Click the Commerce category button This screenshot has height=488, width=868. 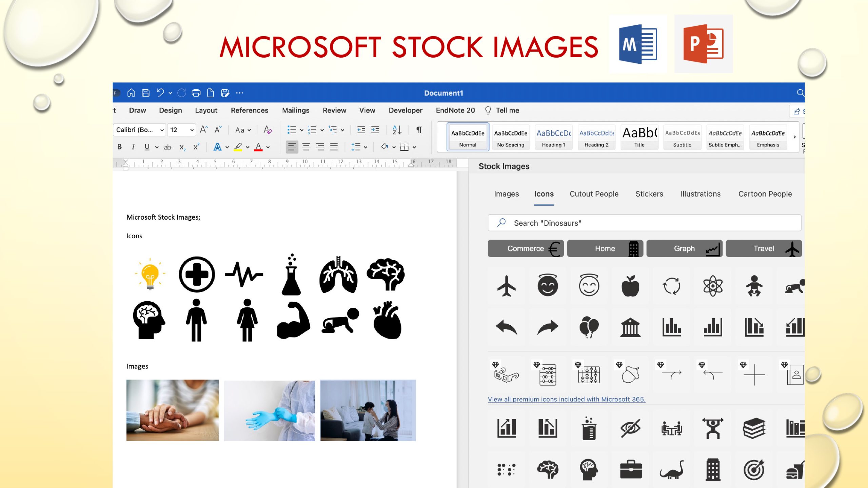[526, 248]
